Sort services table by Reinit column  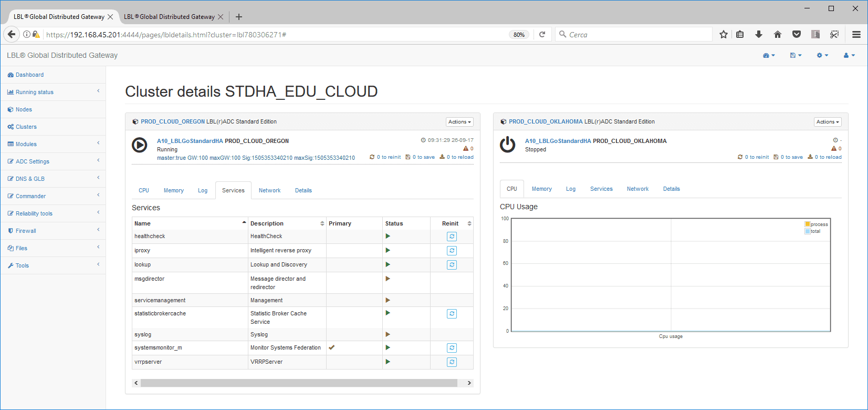[452, 223]
